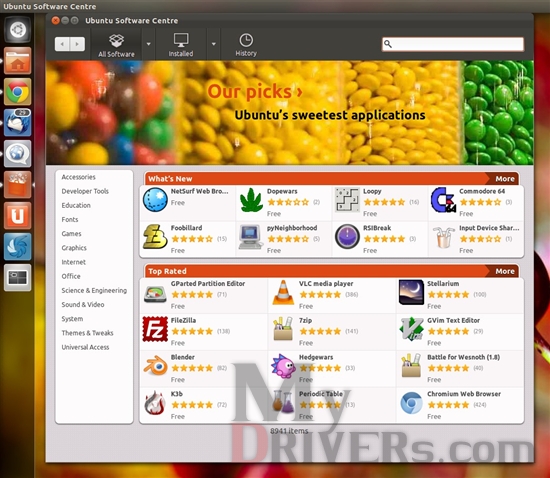Open the Foobillard app icon
Screen dimensions: 550x478
155,237
